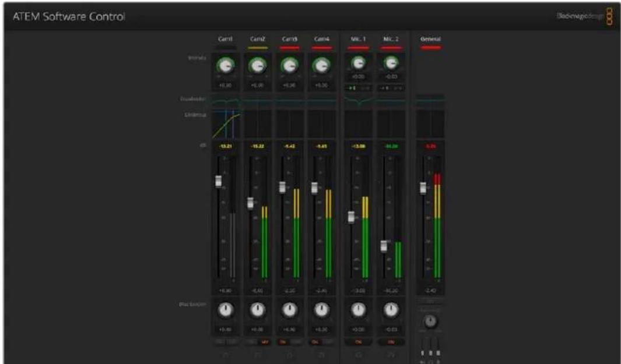Image resolution: width=621 pixels, height=364 pixels.
Task: Open the Cam3 dynamics panel
Action: pyautogui.click(x=290, y=124)
